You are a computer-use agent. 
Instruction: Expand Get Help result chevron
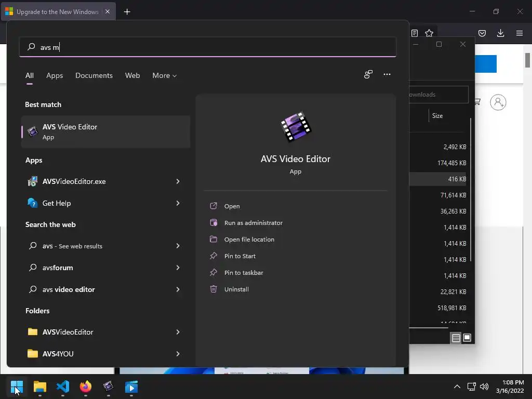(x=178, y=203)
